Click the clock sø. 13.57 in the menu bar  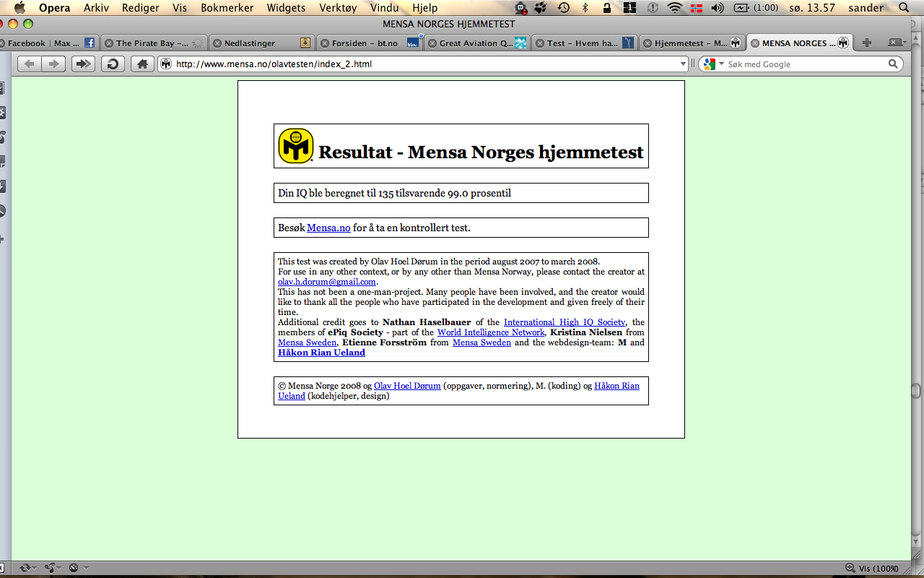click(x=814, y=8)
